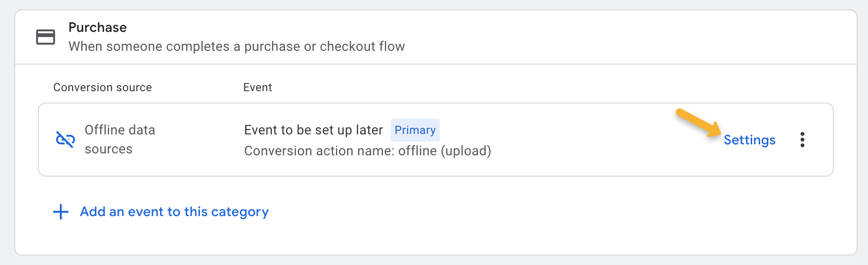This screenshot has width=868, height=265.
Task: Click the 'Conversion action name: offline (upload)' text
Action: point(368,151)
